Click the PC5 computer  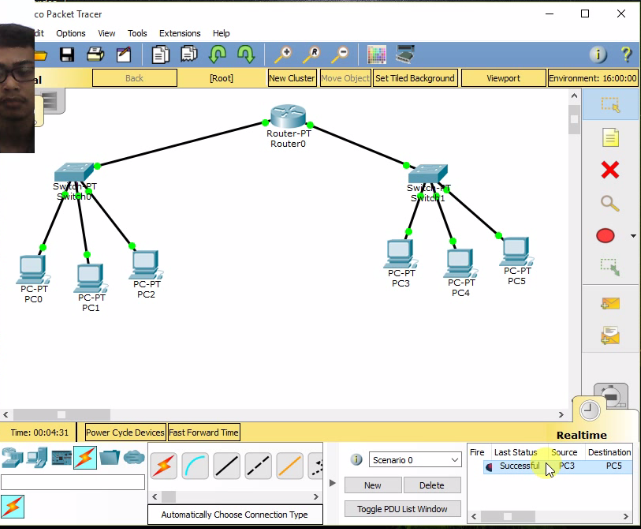[516, 251]
